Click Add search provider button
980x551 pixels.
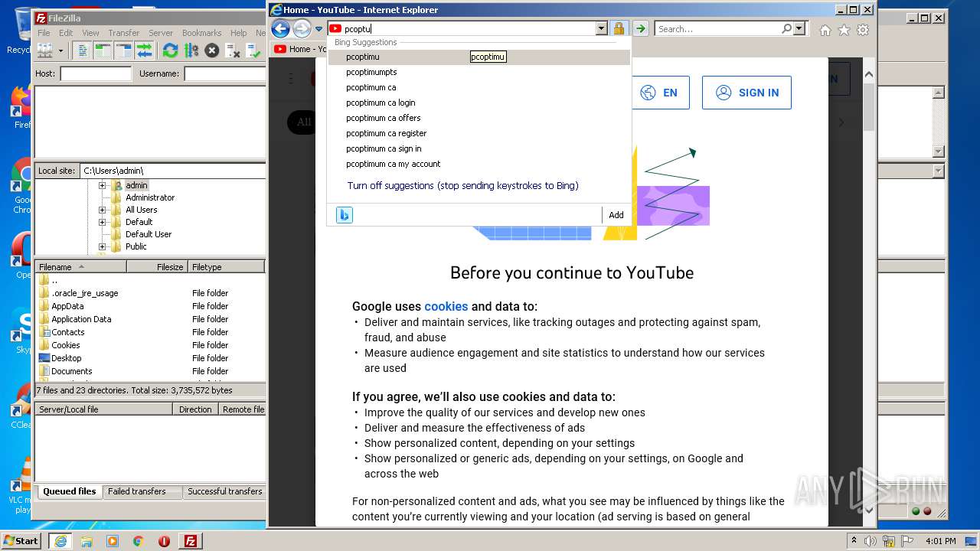click(616, 215)
